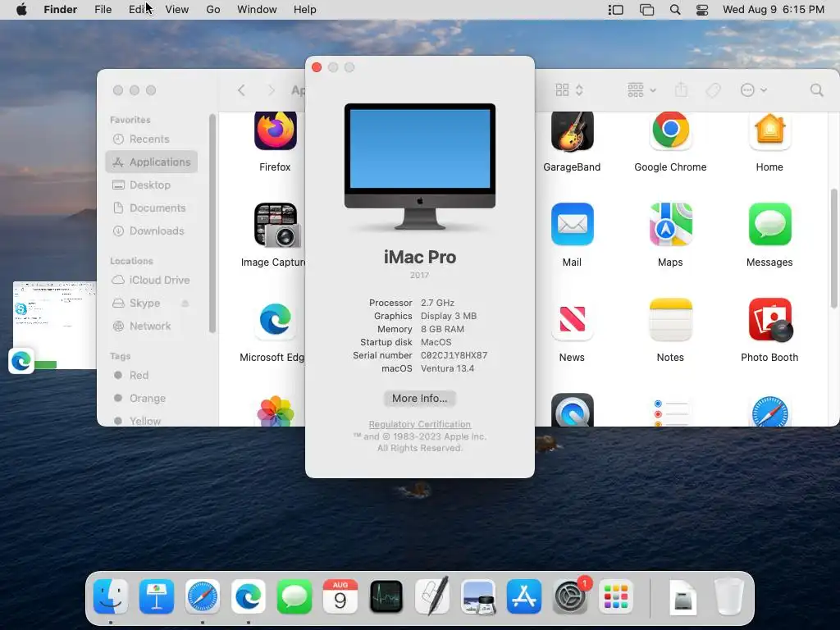Launch Safari from the Dock

point(203,596)
